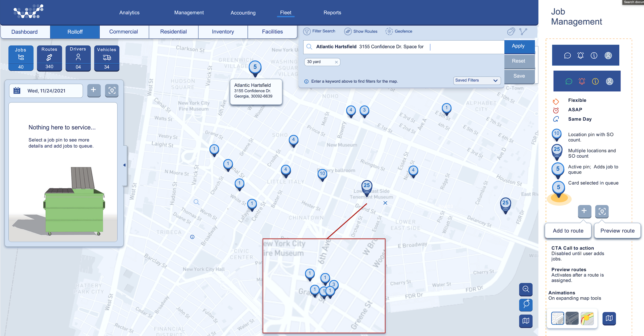Screen dimensions: 644x336
Task: Remove the 30 yard filter chip
Action: coord(336,62)
